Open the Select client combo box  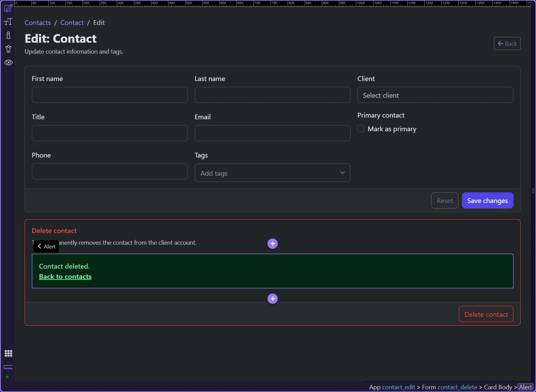(435, 95)
